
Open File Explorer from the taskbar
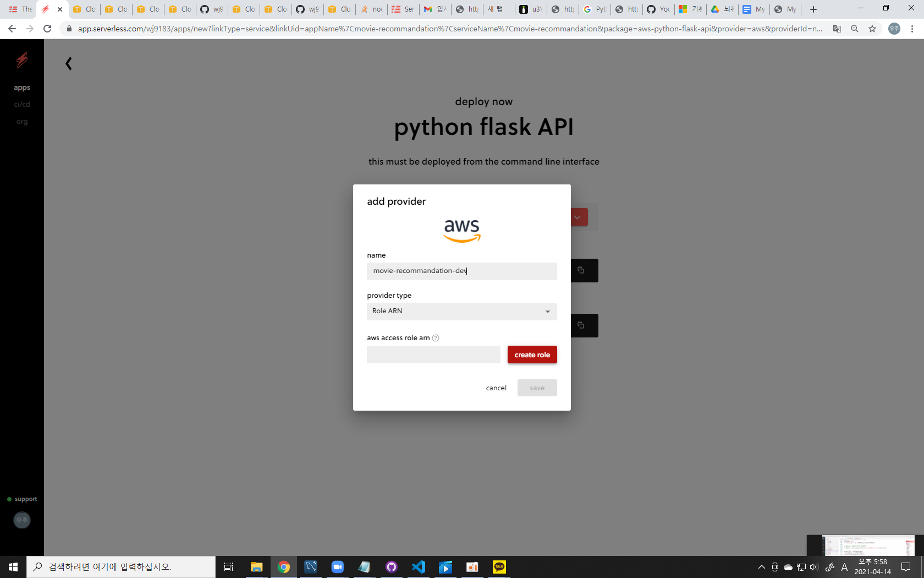coord(257,567)
